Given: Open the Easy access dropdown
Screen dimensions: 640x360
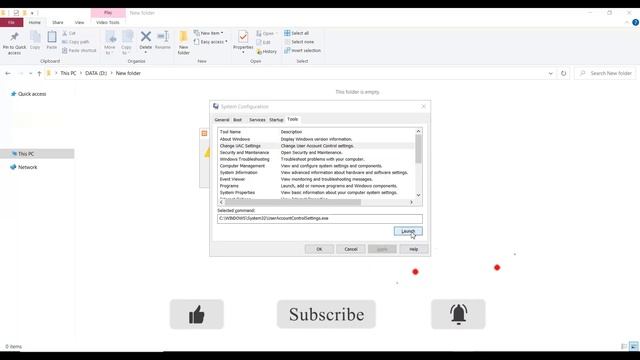Looking at the screenshot, I should [x=211, y=42].
